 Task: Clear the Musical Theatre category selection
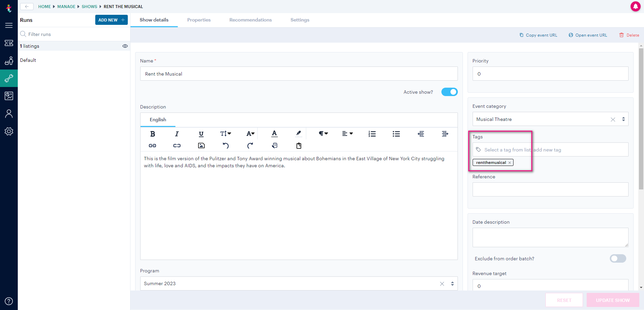click(613, 120)
